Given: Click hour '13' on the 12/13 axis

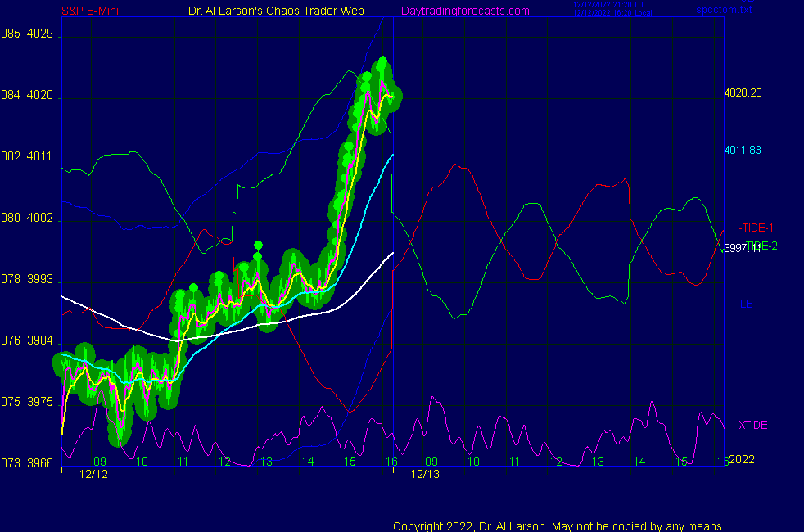Looking at the screenshot, I should [x=598, y=462].
